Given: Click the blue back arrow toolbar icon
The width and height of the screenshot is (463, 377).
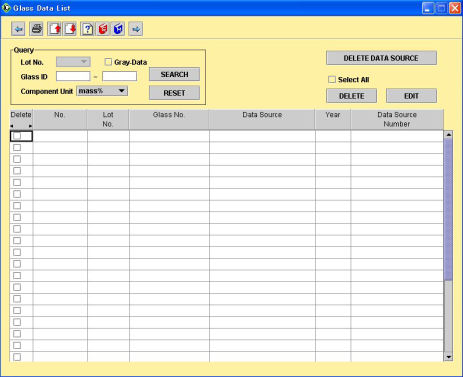Looking at the screenshot, I should [x=18, y=29].
